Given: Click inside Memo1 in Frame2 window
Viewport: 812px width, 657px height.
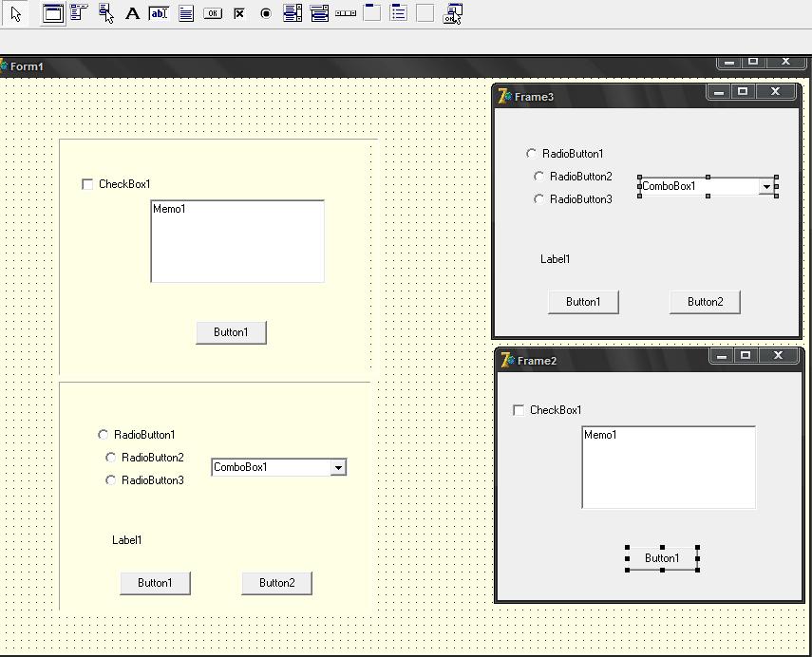Looking at the screenshot, I should (x=669, y=467).
